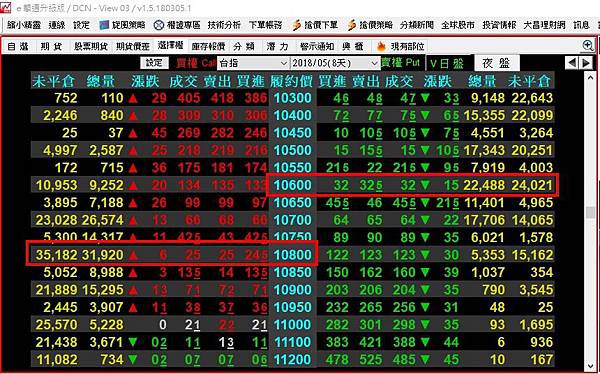Open 旋風策略 via its blue toolbar icon
The width and height of the screenshot is (600, 374).
[x=104, y=25]
